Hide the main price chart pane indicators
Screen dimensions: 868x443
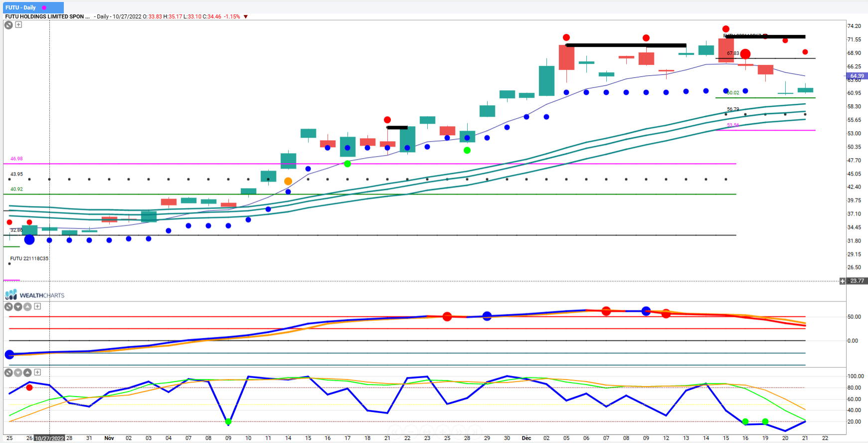point(8,24)
